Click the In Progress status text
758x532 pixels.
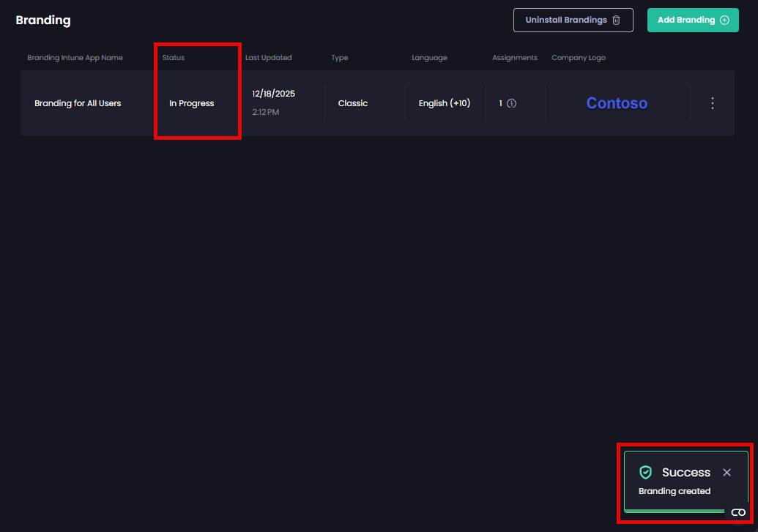pos(191,103)
